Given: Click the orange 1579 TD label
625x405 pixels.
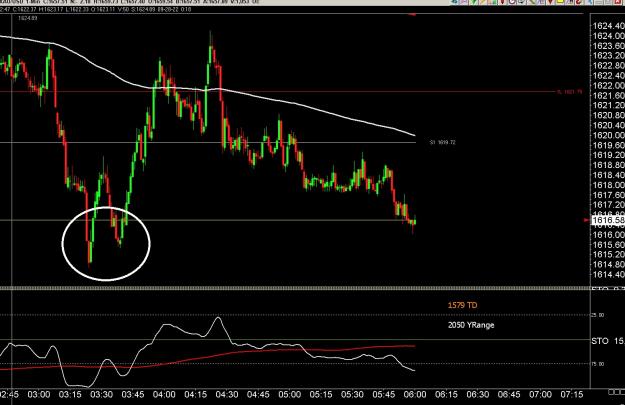Looking at the screenshot, I should coord(462,305).
